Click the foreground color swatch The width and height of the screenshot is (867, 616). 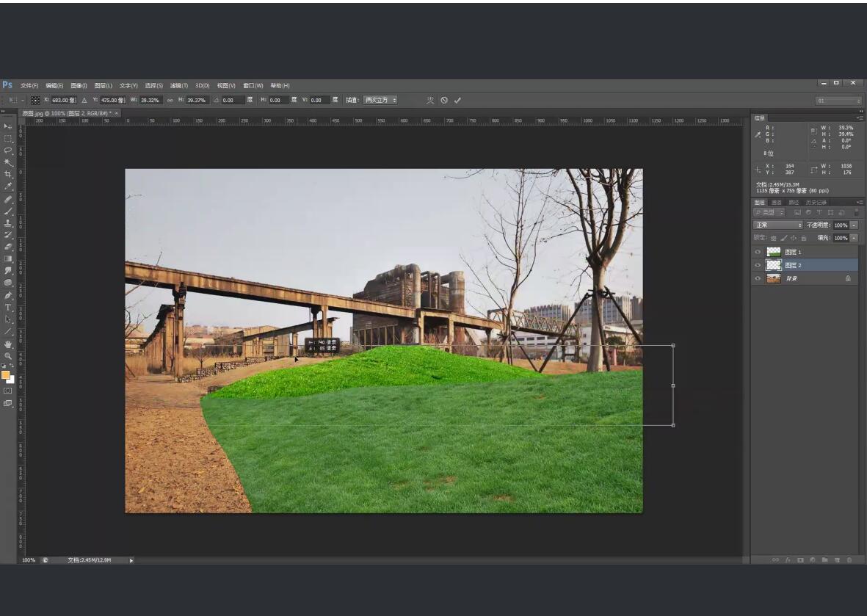(6, 375)
